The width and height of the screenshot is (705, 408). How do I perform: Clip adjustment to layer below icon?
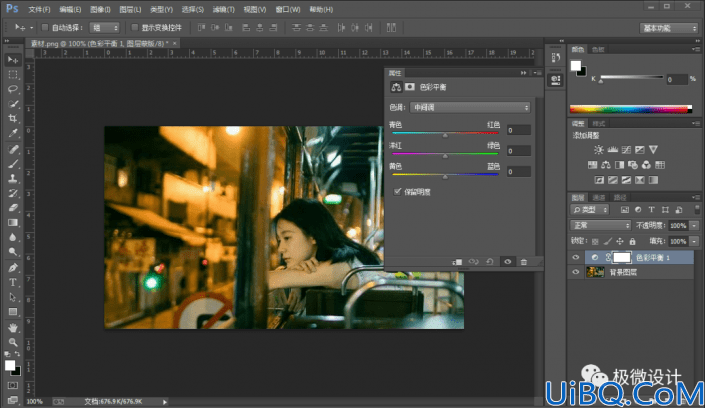pos(457,262)
